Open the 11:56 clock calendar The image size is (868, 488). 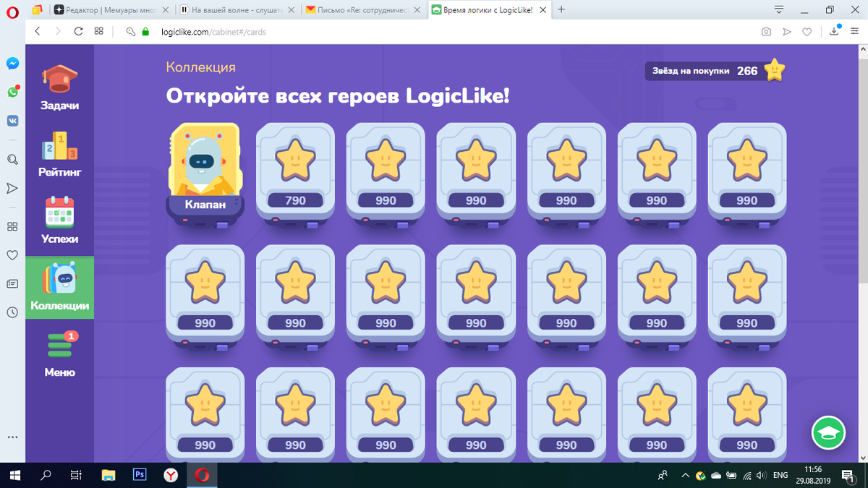pos(812,475)
